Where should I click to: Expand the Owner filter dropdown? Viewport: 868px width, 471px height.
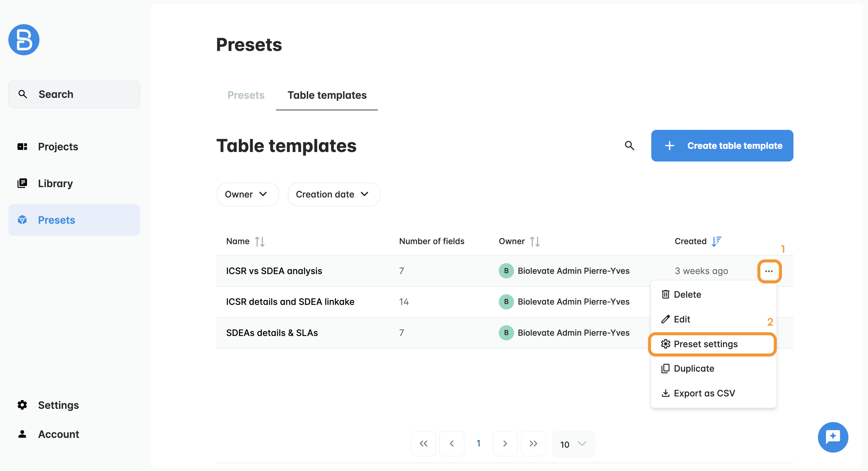click(x=247, y=195)
